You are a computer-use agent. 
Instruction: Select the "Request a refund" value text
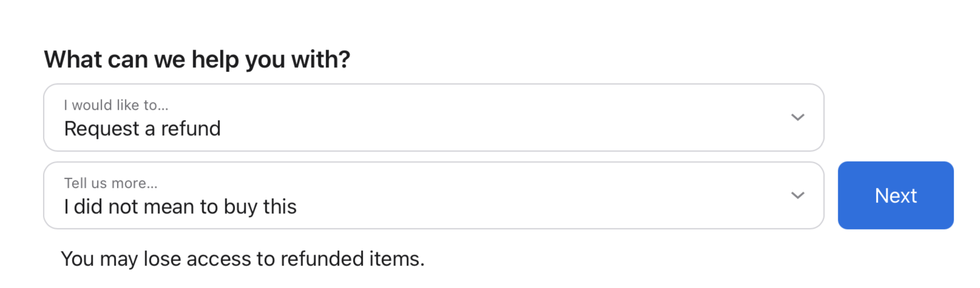pos(142,129)
